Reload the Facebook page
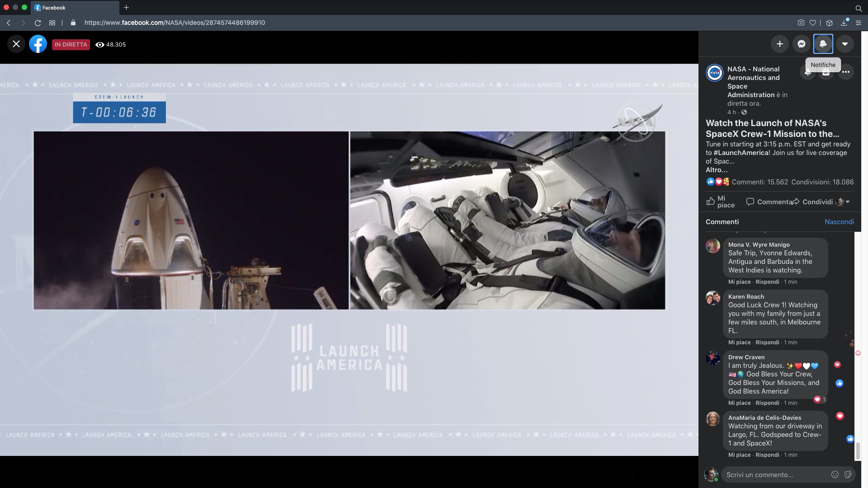This screenshot has width=868, height=488. point(38,23)
